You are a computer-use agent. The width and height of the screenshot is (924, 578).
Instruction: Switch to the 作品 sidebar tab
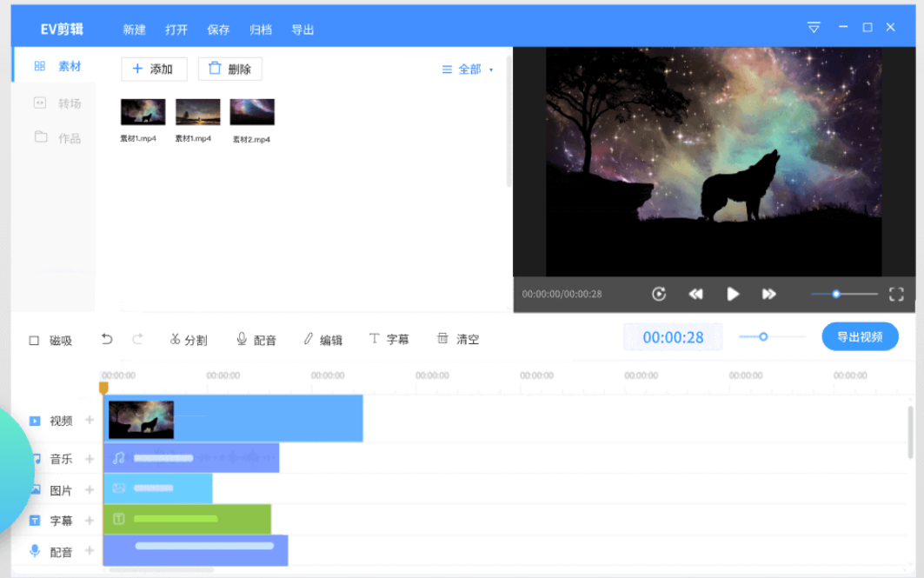click(x=57, y=138)
